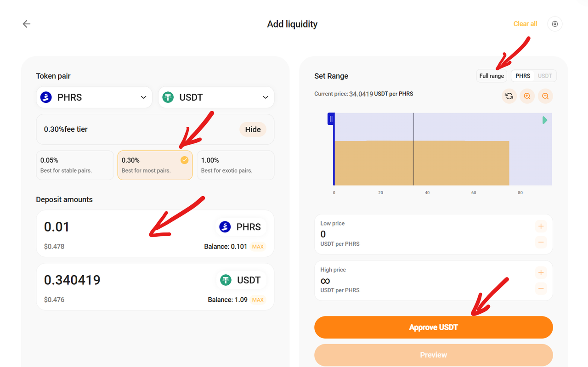
Task: Click the Low price value field
Action: pyautogui.click(x=323, y=234)
